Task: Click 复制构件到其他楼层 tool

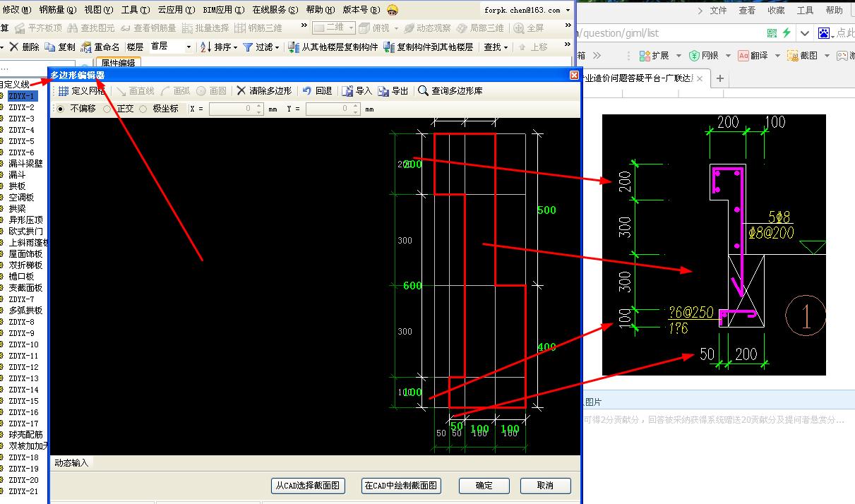Action: click(x=429, y=47)
